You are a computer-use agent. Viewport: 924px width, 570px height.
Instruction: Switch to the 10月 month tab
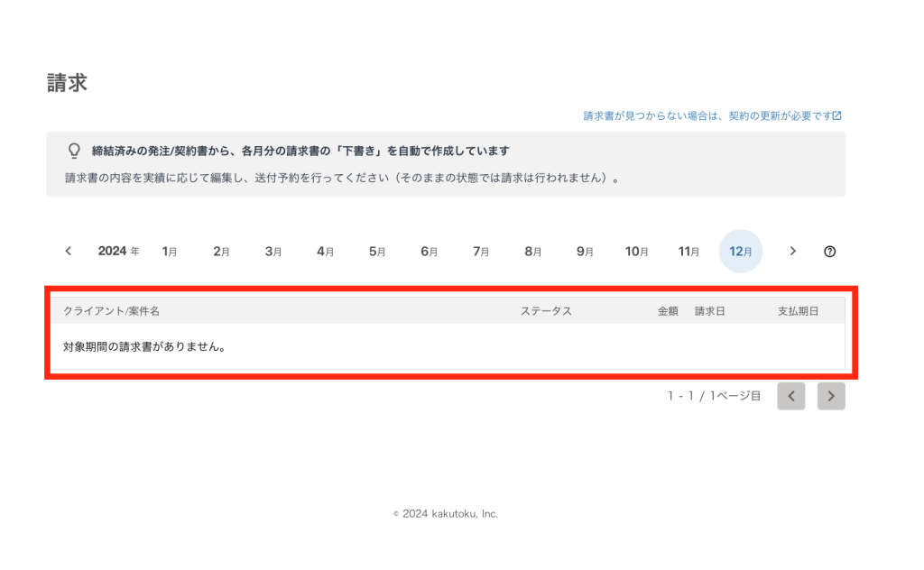(637, 252)
